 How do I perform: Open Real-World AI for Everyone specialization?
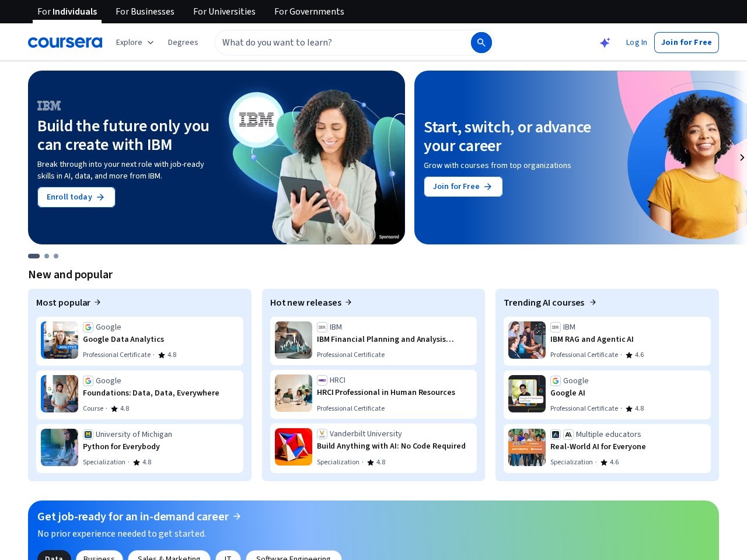[607, 448]
